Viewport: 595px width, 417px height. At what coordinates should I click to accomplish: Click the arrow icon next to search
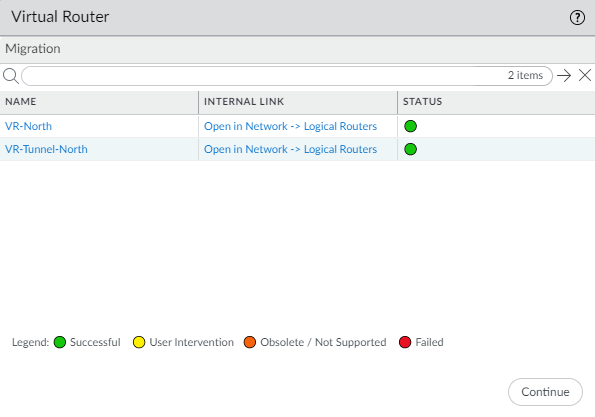click(x=564, y=76)
